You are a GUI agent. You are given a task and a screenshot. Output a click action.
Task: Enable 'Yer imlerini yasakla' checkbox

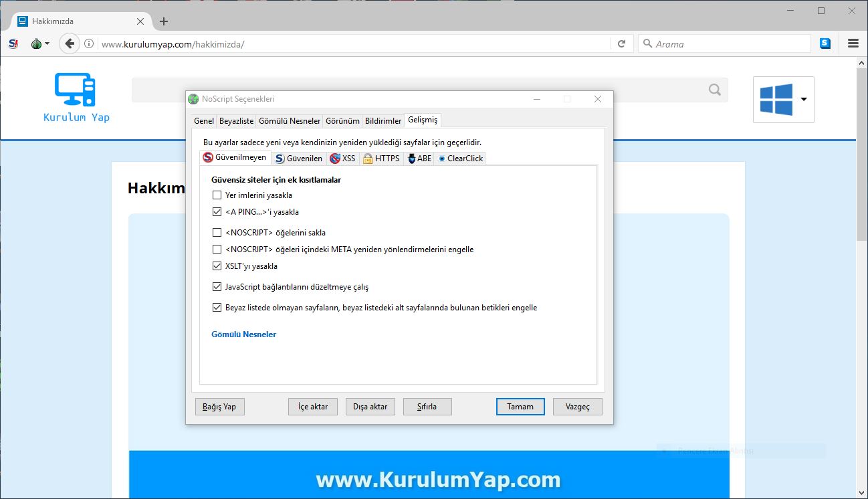(x=217, y=195)
